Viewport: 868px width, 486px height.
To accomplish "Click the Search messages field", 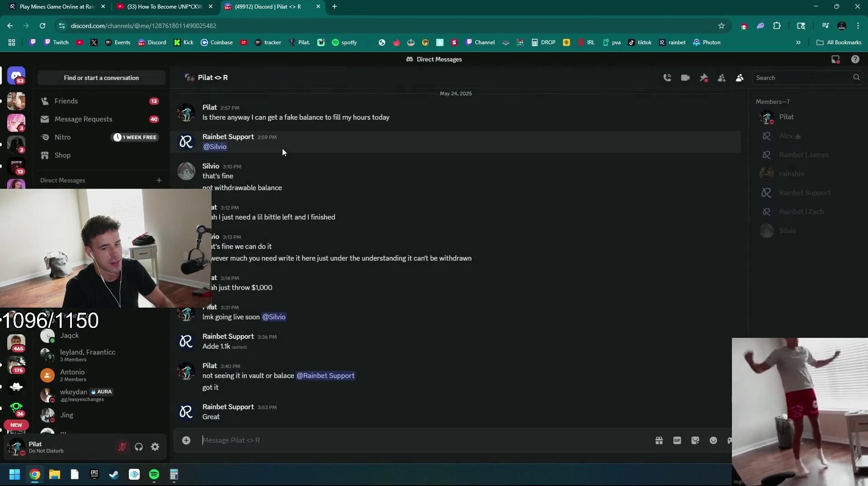I will 807,78.
